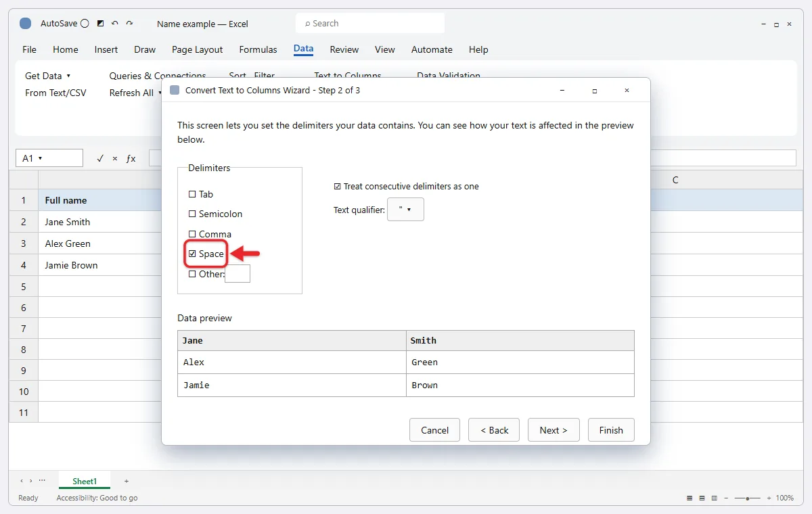Screen dimensions: 812x514
Task: Maximize the Text to Columns wizard dialog
Action: click(x=595, y=90)
